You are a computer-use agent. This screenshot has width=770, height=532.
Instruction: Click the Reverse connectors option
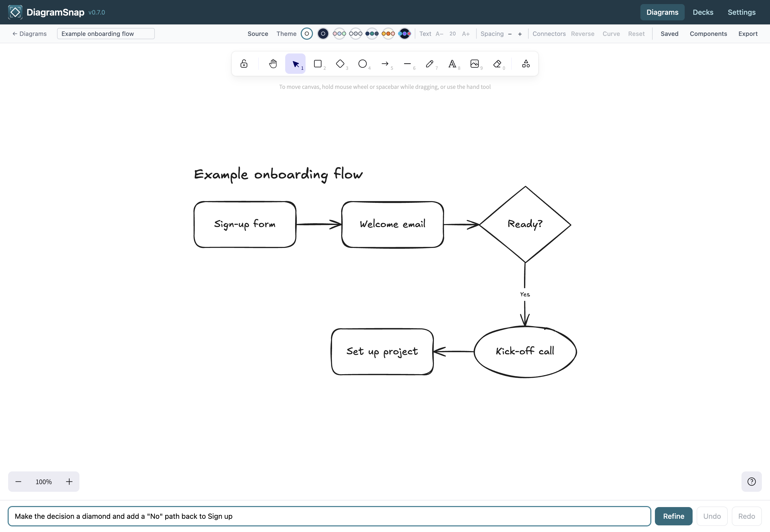coord(582,34)
